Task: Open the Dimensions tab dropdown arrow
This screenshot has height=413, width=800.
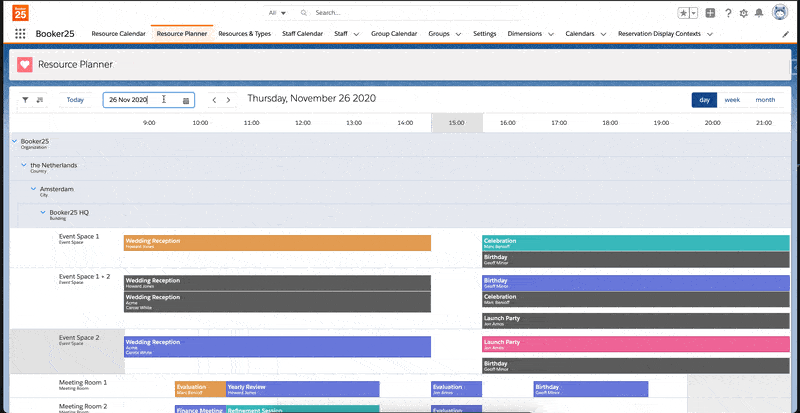Action: click(552, 34)
